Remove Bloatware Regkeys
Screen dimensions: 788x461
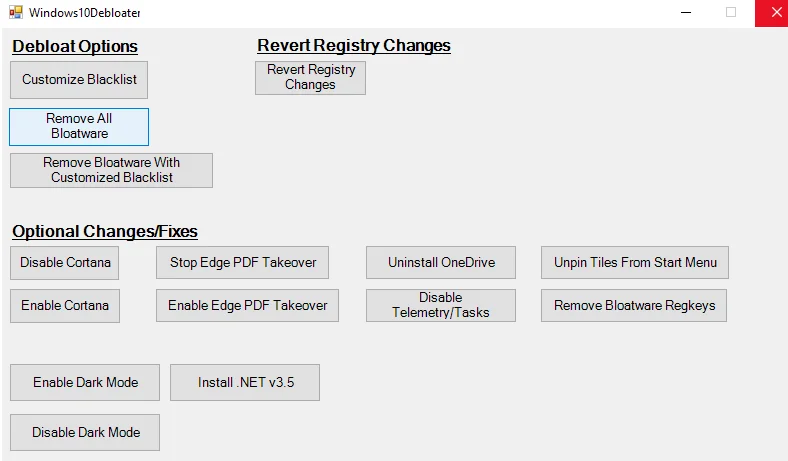click(634, 305)
